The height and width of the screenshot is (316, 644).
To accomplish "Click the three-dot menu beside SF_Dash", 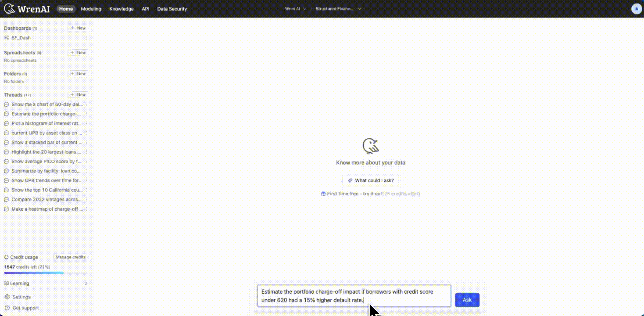I will [x=86, y=38].
